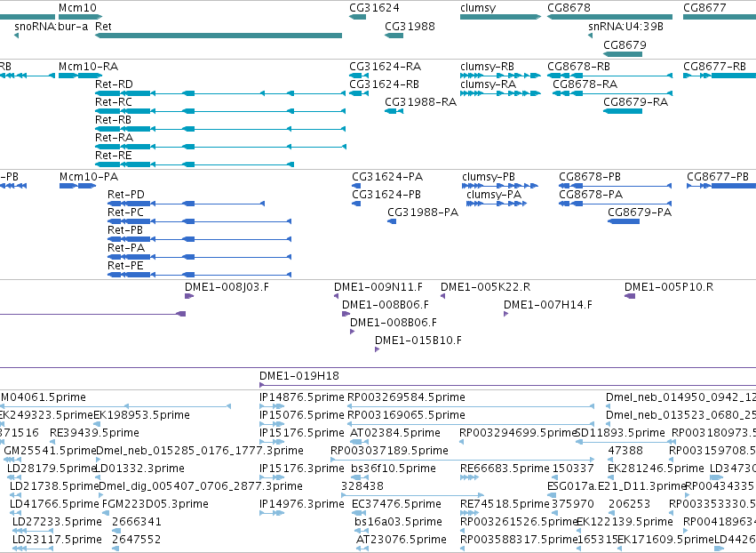Click the CG8679 gene bar

coord(623,54)
